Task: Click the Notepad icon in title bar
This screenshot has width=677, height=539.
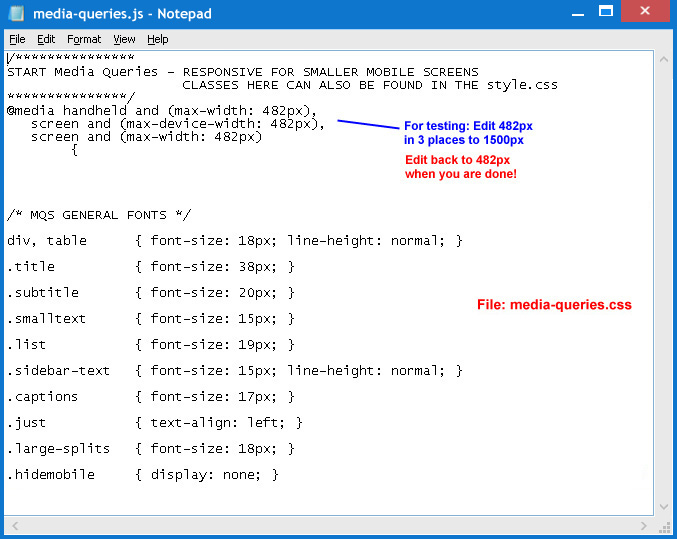Action: [17, 13]
